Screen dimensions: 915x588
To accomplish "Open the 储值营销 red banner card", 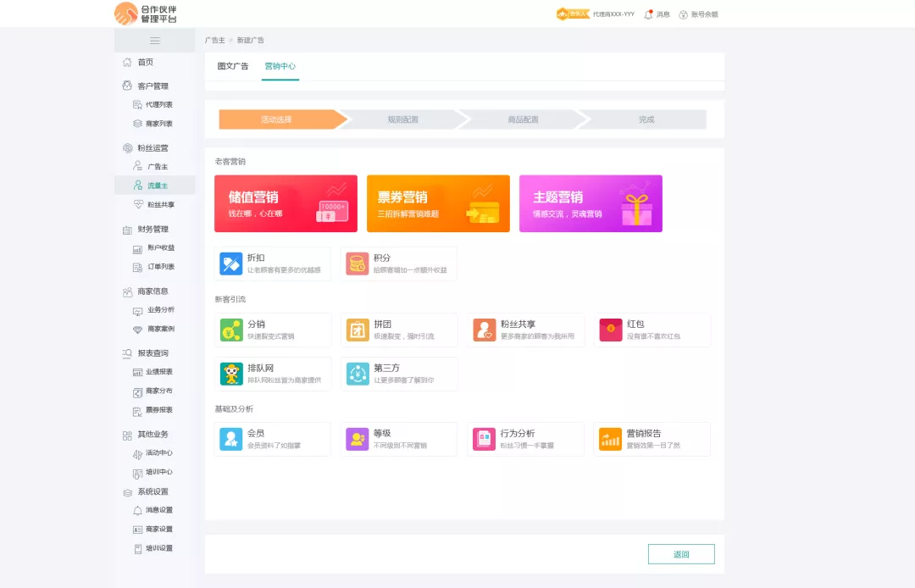I will point(286,203).
